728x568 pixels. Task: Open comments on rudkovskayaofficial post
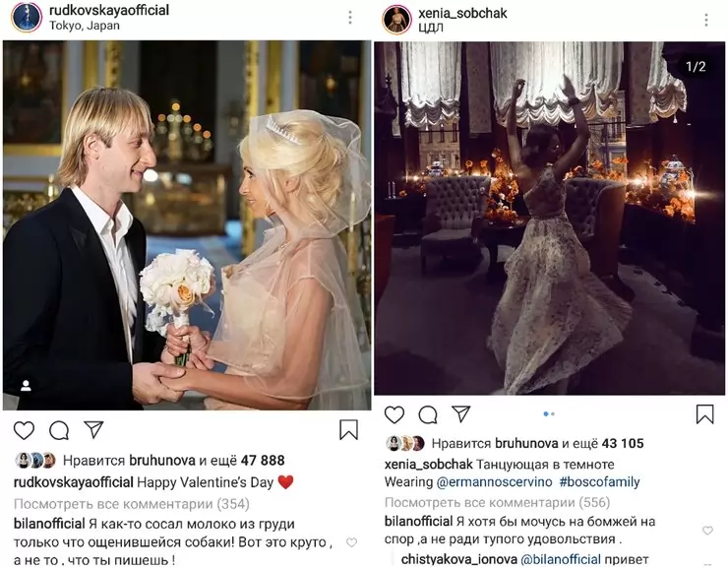[59, 430]
